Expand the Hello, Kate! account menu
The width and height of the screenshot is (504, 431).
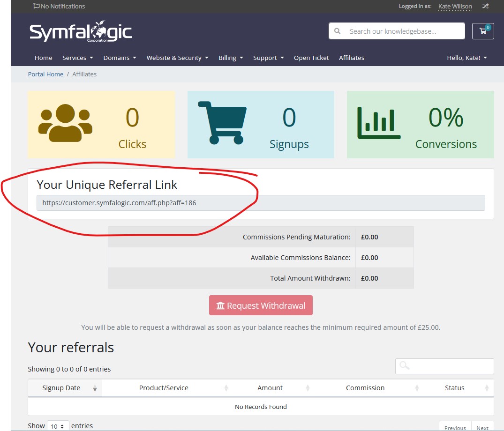tap(466, 58)
